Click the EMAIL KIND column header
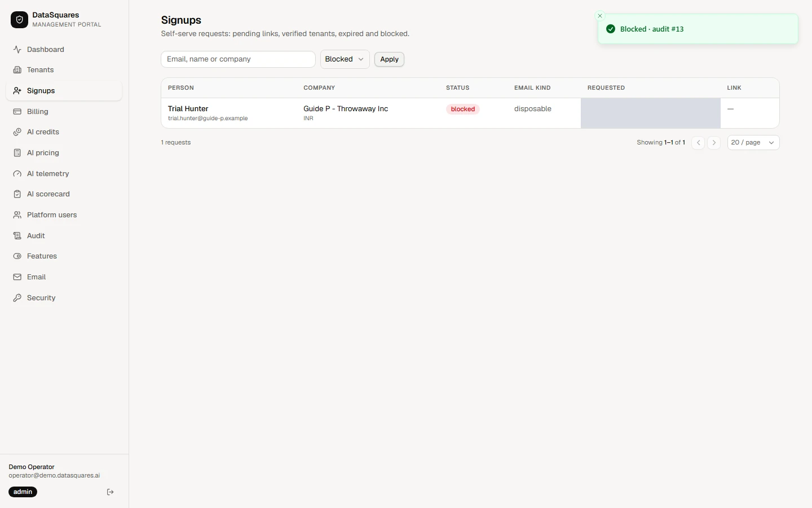 click(532, 88)
